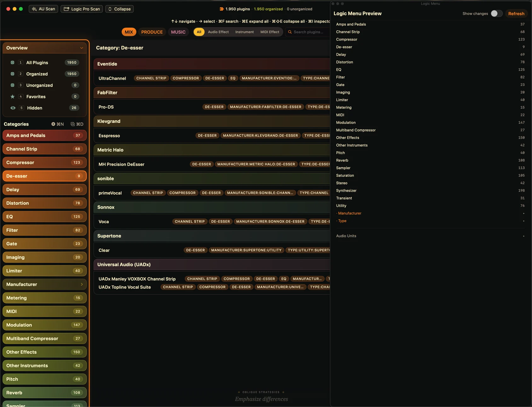
Task: Collapse the Universal Audio (UADx) group
Action: click(212, 265)
